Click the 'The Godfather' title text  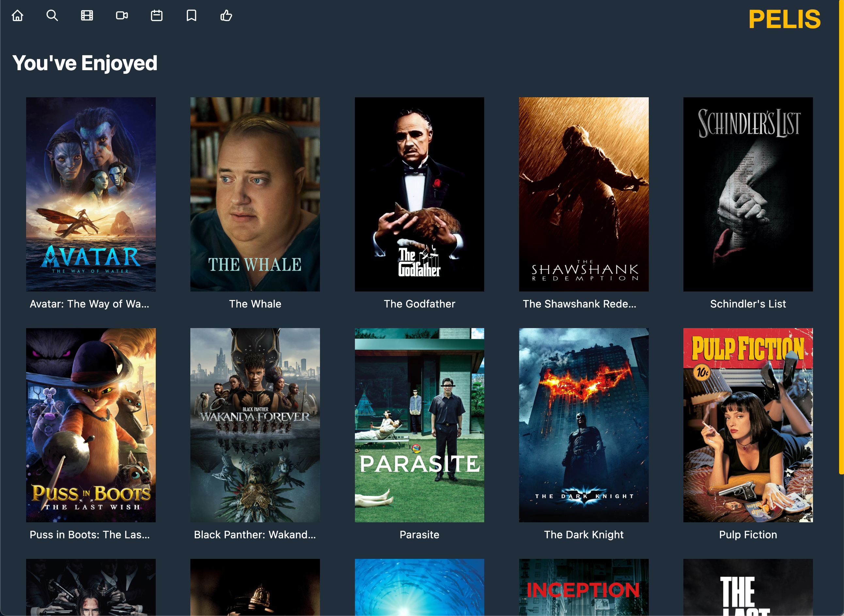[420, 304]
